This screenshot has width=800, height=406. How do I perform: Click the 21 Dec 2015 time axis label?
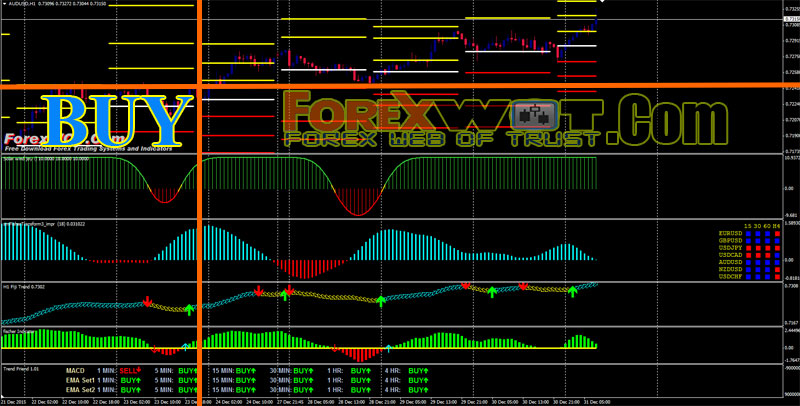pos(14,402)
